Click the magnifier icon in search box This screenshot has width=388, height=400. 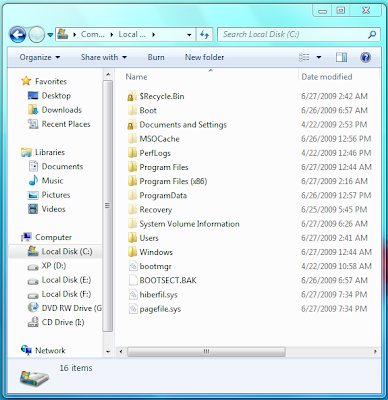[372, 34]
